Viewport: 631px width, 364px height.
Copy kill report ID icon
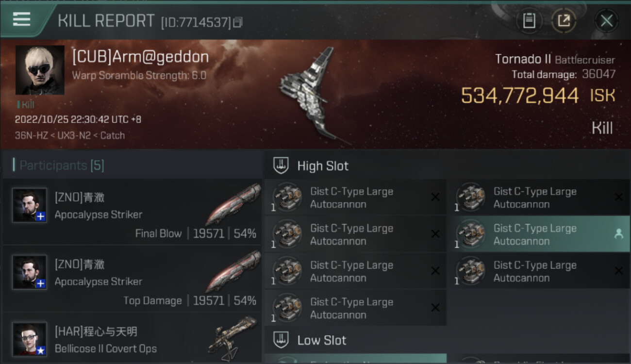click(x=237, y=22)
